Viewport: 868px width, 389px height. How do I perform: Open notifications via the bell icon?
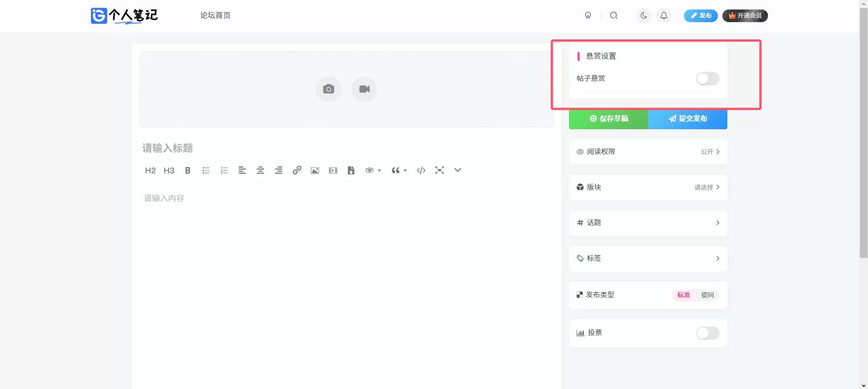pyautogui.click(x=664, y=15)
